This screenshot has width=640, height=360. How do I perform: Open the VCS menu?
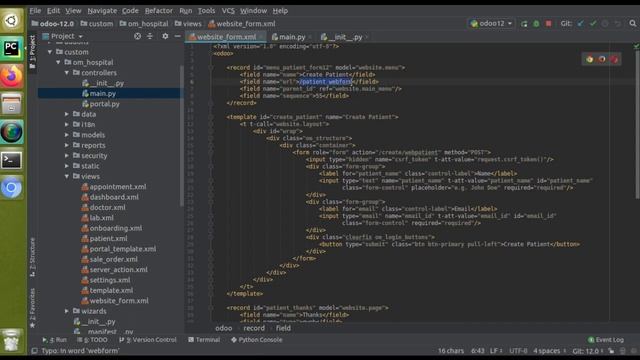[x=228, y=11]
